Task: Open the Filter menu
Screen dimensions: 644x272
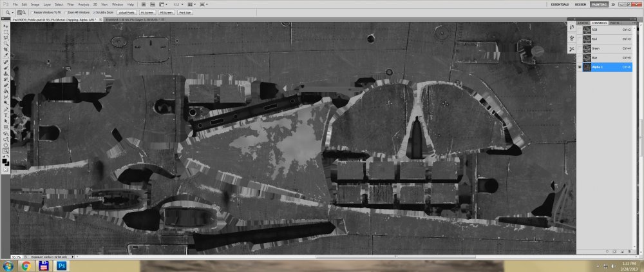Action: point(71,4)
